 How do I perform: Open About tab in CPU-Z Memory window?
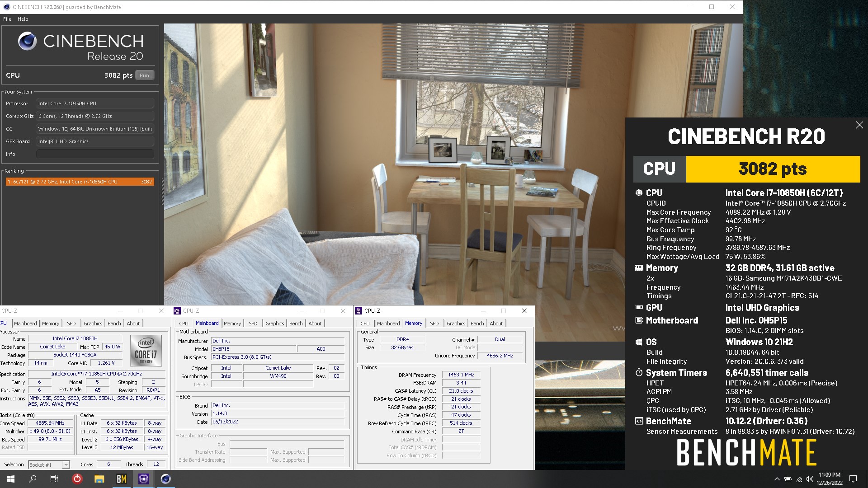[496, 324]
